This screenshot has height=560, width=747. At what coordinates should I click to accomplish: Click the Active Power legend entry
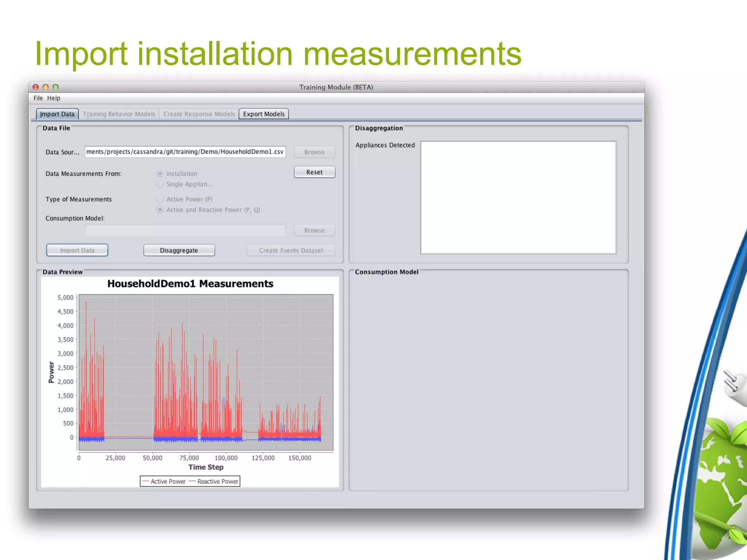tap(164, 481)
